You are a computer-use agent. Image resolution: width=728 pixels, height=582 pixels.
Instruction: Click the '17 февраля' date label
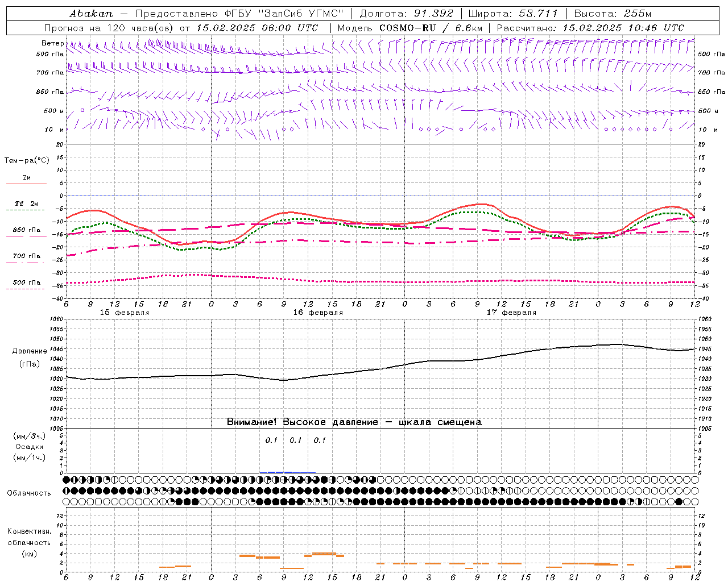pyautogui.click(x=511, y=313)
